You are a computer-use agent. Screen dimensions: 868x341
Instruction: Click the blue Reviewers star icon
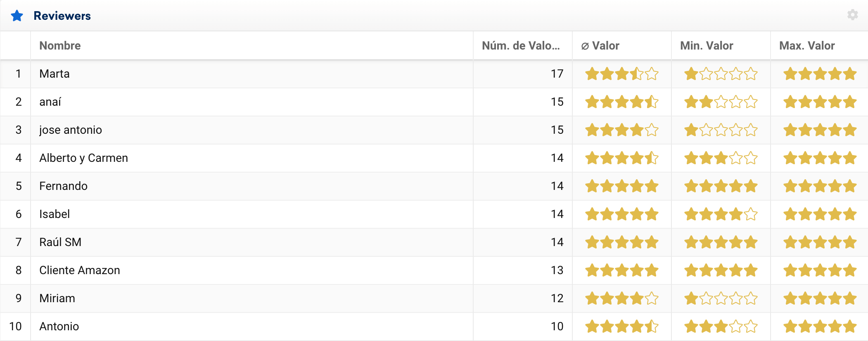17,16
